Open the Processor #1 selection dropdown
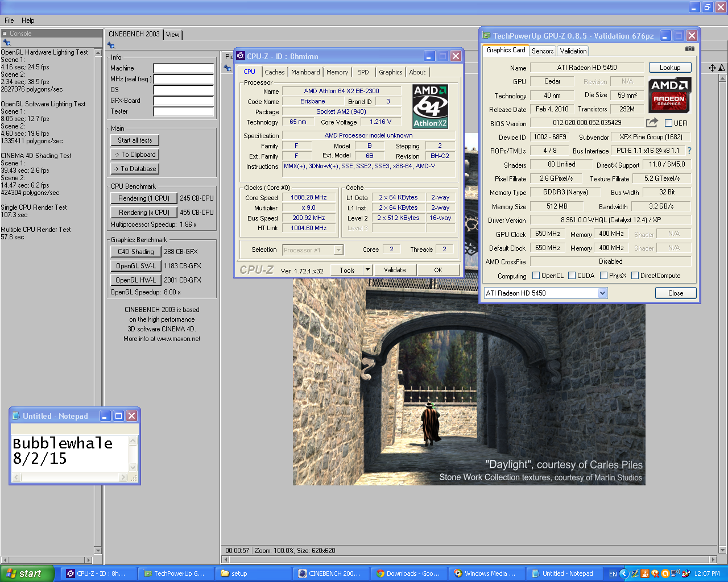 click(338, 250)
